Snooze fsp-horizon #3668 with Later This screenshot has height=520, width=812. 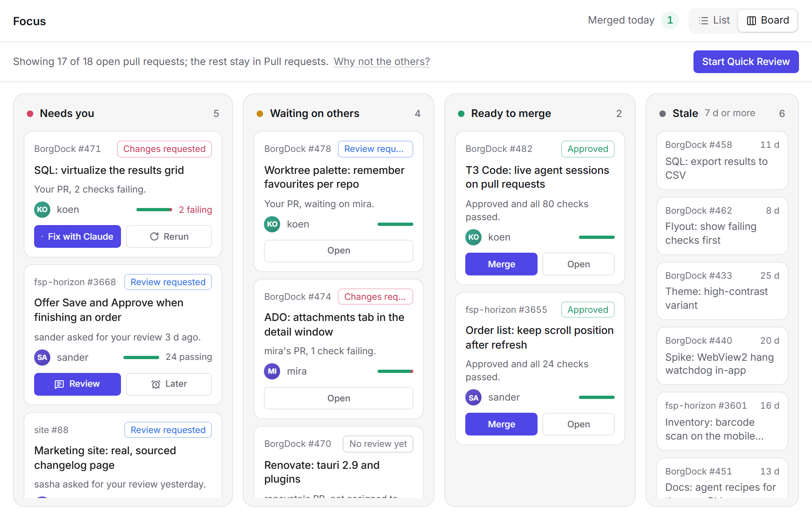(x=169, y=384)
